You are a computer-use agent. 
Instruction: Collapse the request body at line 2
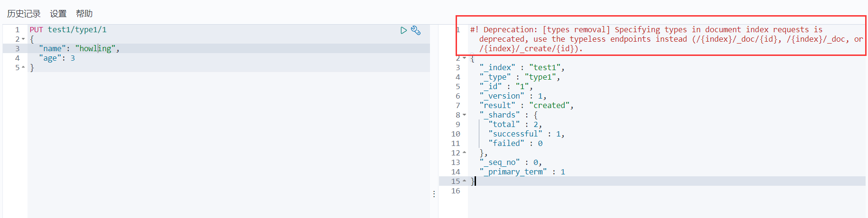click(23, 39)
